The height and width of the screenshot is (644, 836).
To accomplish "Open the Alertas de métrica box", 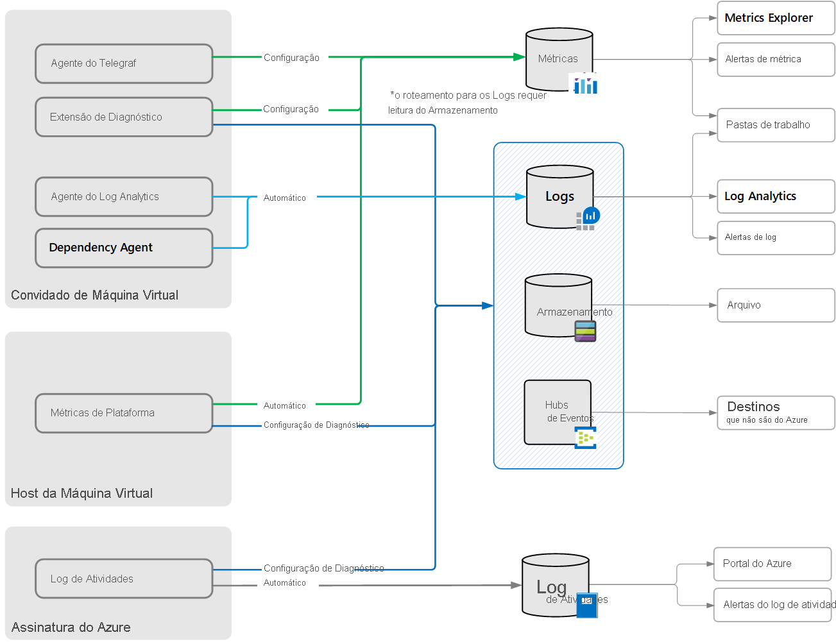I will coord(776,60).
